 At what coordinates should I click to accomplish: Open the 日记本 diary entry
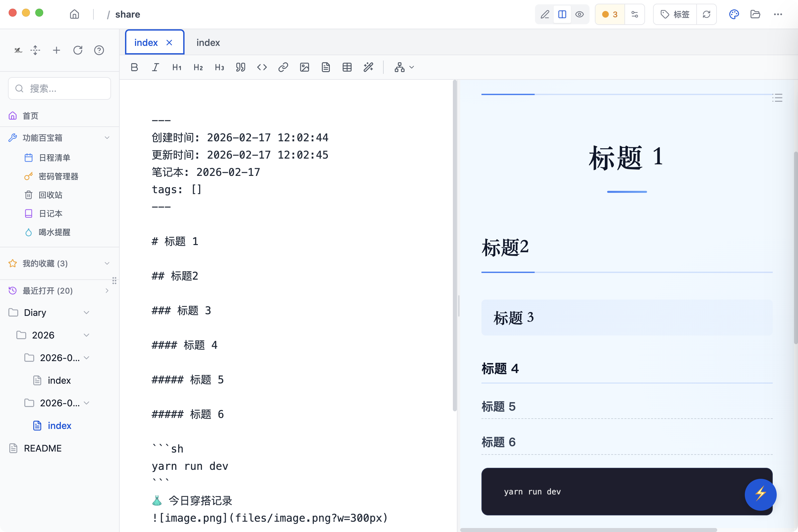[50, 213]
